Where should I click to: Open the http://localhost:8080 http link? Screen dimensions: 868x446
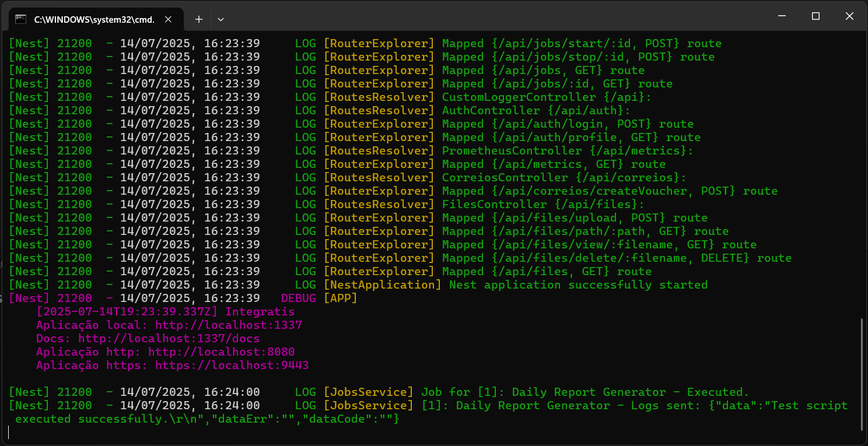tap(221, 352)
